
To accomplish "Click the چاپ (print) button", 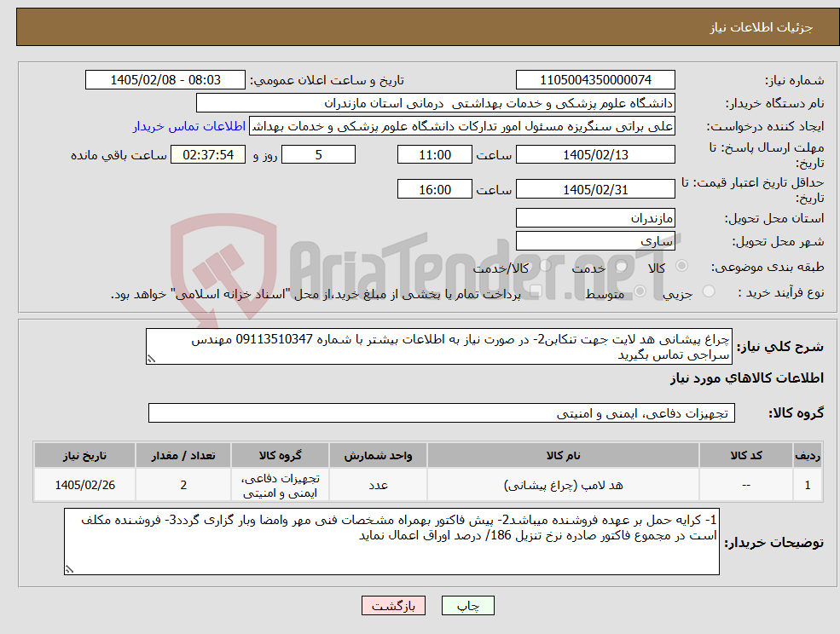I will 467,606.
